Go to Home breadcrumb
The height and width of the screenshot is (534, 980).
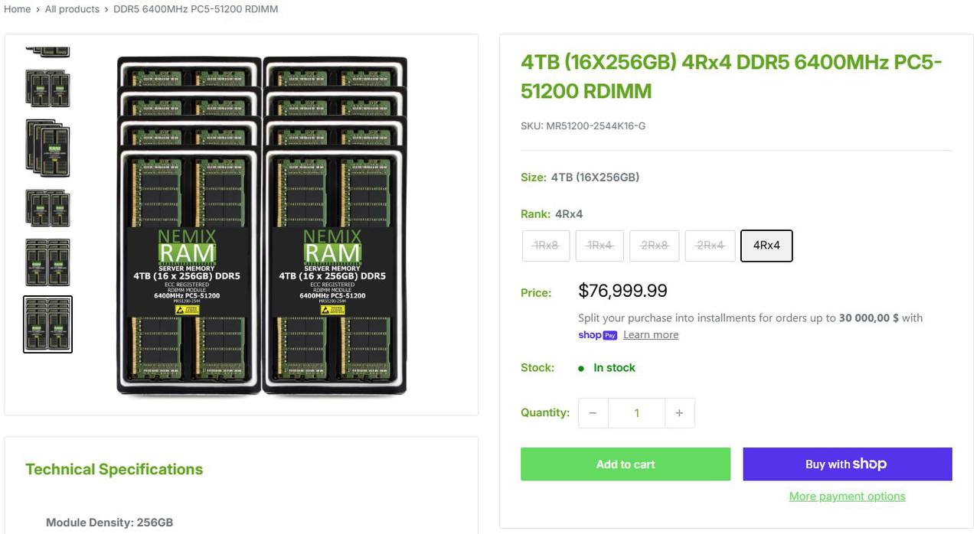[x=18, y=9]
